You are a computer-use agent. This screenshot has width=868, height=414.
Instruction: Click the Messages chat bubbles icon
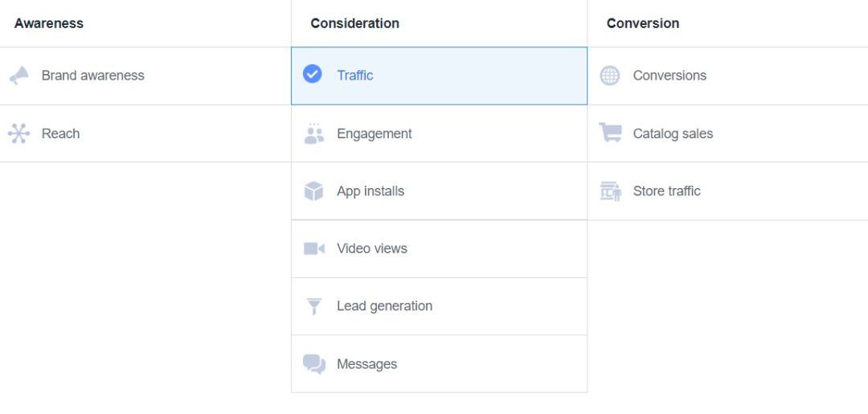313,364
